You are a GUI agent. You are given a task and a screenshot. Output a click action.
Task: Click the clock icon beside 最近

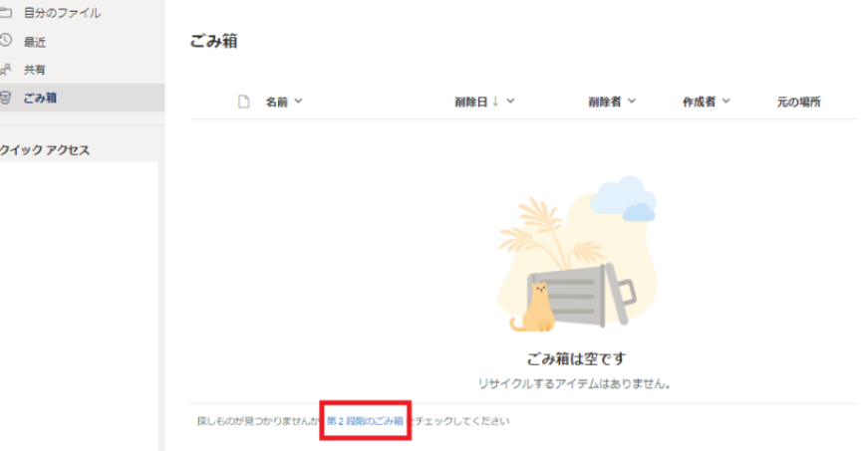(x=5, y=41)
